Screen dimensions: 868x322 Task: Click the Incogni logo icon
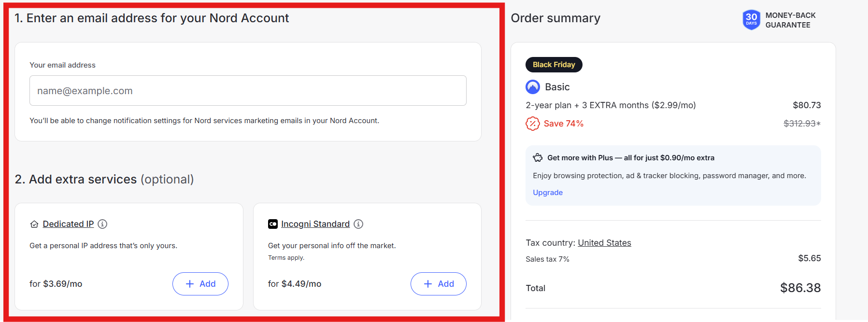(273, 224)
